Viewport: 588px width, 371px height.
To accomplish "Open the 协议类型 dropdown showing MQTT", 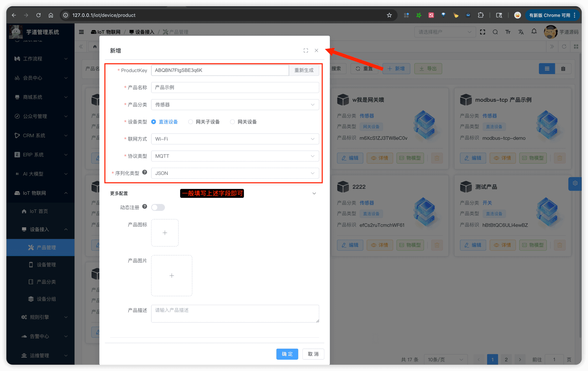I will coord(235,156).
